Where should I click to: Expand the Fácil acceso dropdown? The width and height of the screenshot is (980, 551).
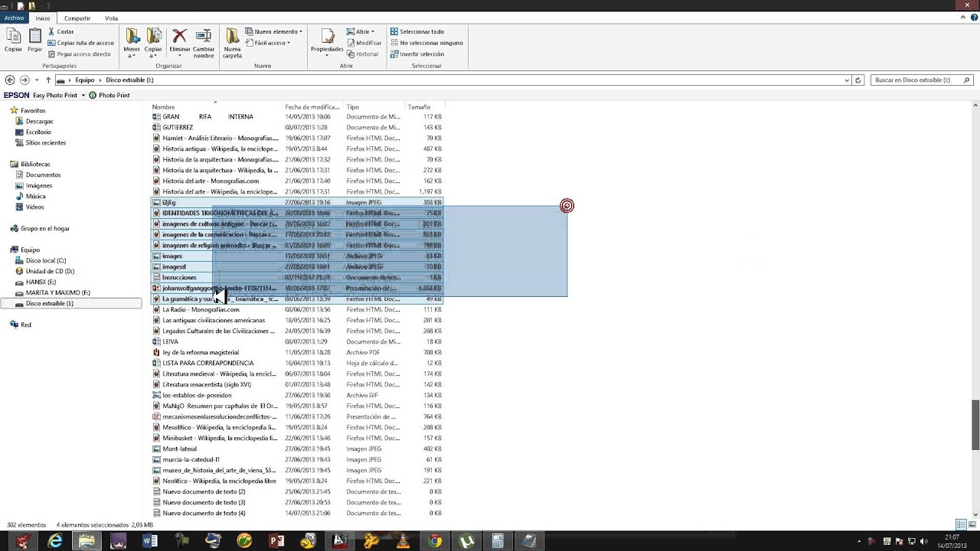click(x=268, y=43)
